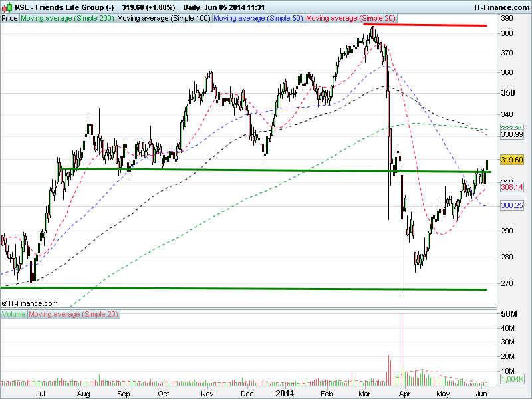Click the 330.99 price label
Image resolution: width=532 pixels, height=399 pixels.
512,135
